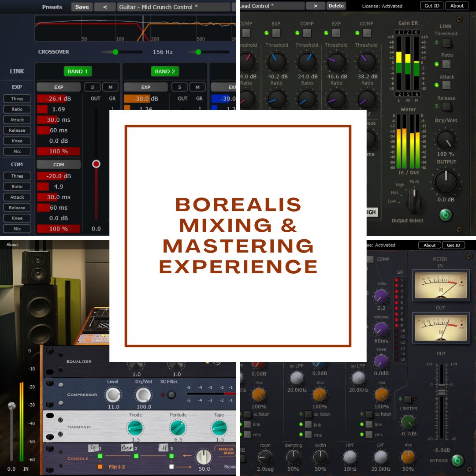Click the SC Filter button in Compressor rack
This screenshot has height=476, width=476.
pos(171,394)
